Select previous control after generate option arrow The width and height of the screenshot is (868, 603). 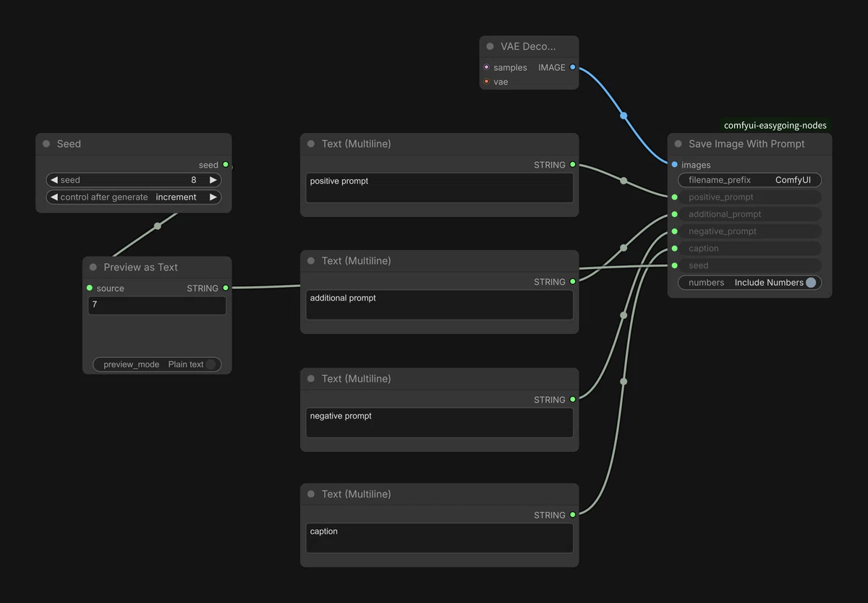click(x=54, y=197)
